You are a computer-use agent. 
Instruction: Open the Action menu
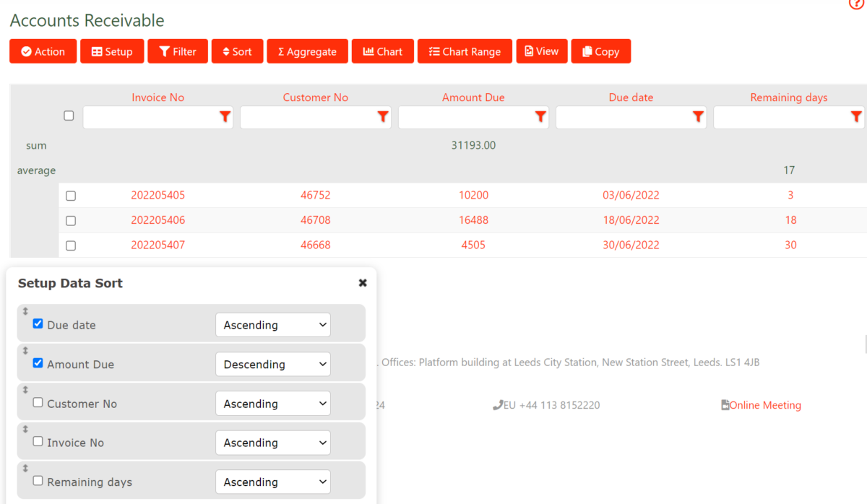coord(43,51)
